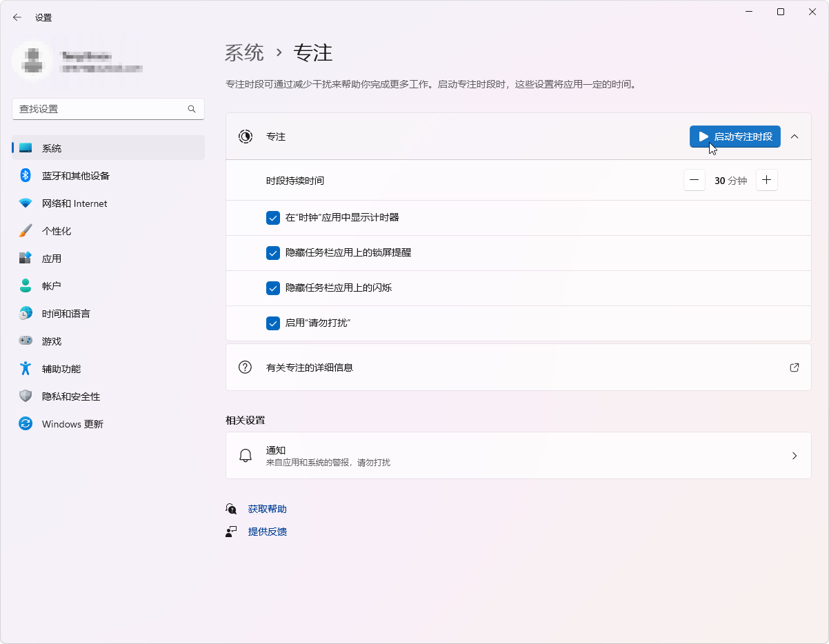Screen dimensions: 829x644
Task: Increase session duration with plus button
Action: (x=766, y=181)
